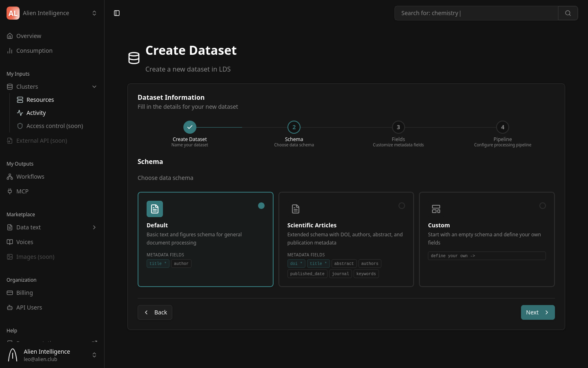Open the Billing page
Viewport: 588px width, 368px height.
[24, 292]
